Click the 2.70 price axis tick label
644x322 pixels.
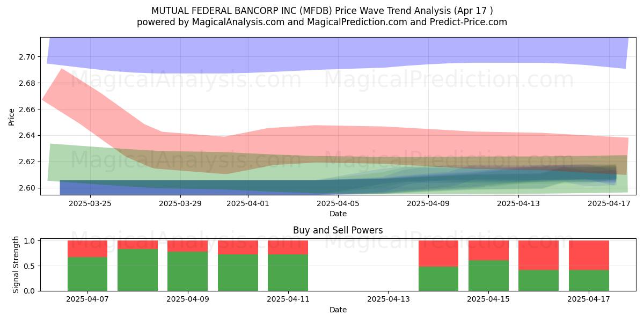point(26,57)
